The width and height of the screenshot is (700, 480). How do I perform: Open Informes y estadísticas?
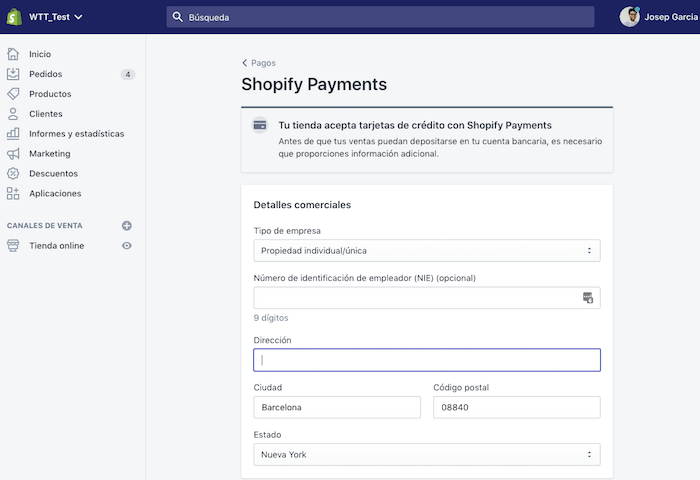click(x=76, y=134)
